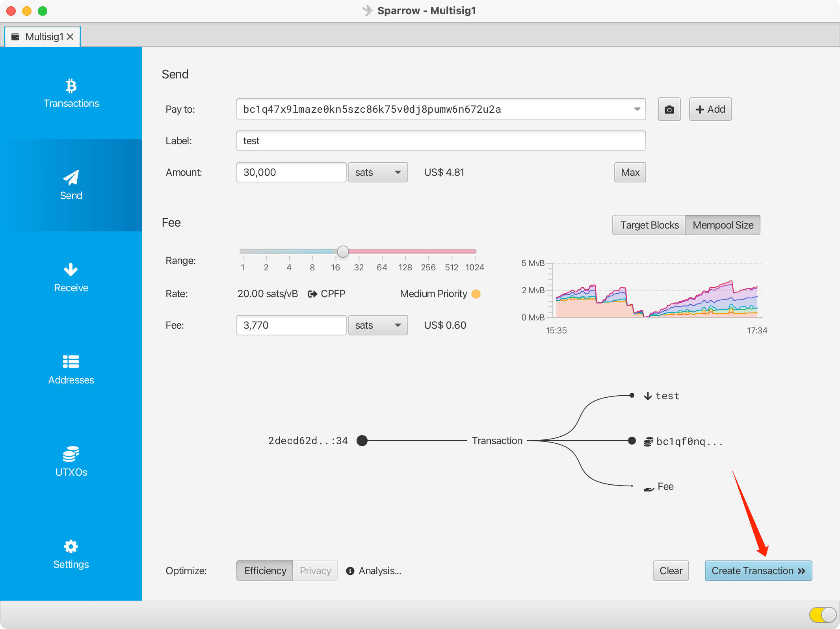The width and height of the screenshot is (840, 629).
Task: Open the Transactions bitcoin icon section
Action: pyautogui.click(x=71, y=86)
